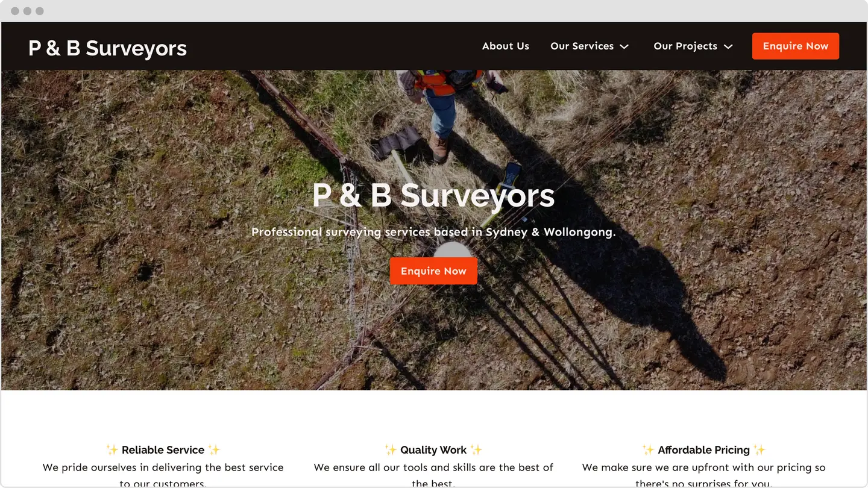Click the sparkle icon right of Quality Work
Screen dimensions: 868x488
476,450
